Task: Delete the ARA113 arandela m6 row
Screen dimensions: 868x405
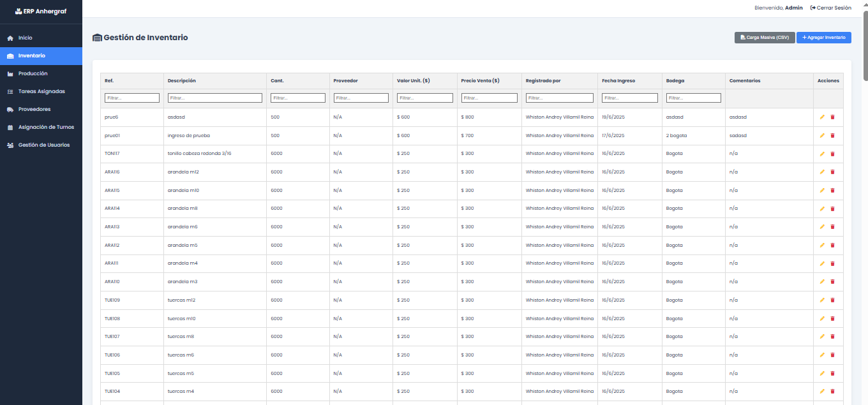Action: [832, 227]
